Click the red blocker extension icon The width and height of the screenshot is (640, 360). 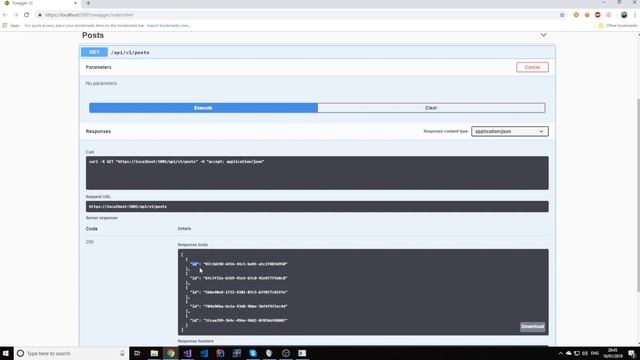(598, 15)
